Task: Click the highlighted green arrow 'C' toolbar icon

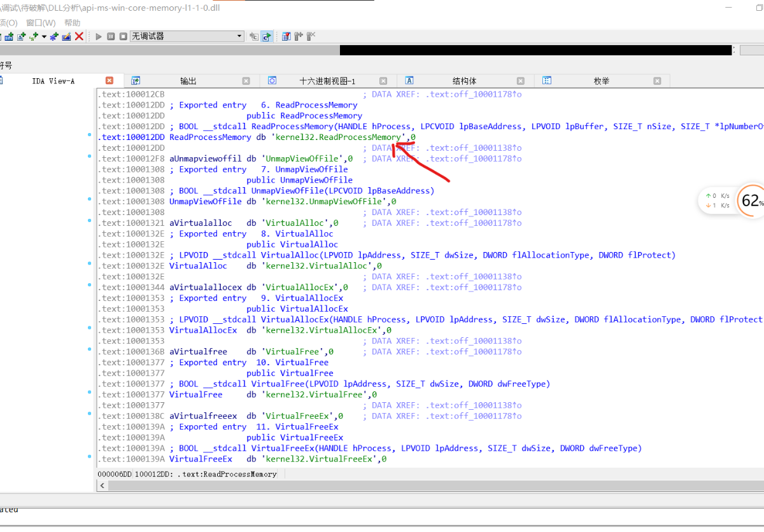Action: (x=267, y=36)
